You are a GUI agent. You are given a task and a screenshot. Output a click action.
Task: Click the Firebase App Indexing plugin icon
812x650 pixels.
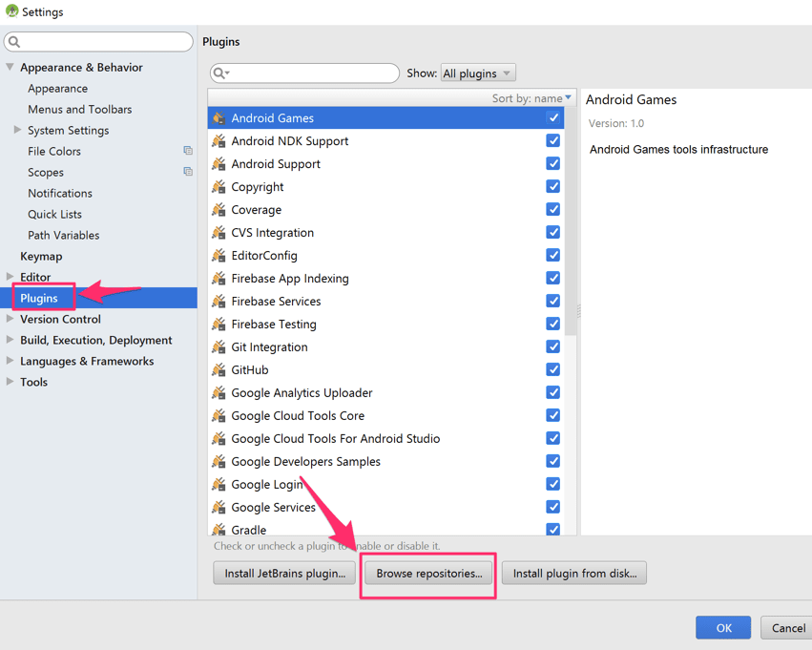(219, 278)
